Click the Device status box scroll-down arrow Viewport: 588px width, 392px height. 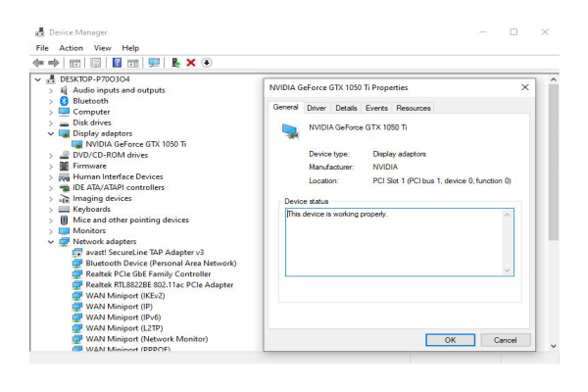(x=508, y=270)
